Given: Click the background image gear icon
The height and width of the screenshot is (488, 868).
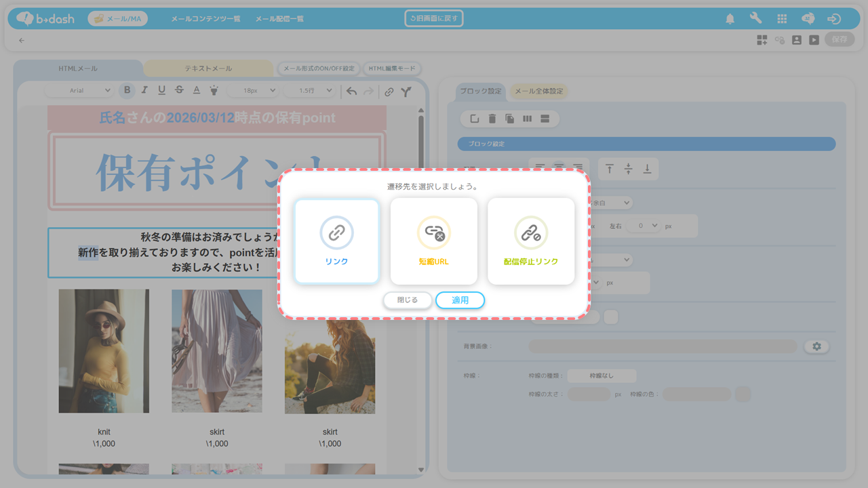Looking at the screenshot, I should click(x=816, y=346).
